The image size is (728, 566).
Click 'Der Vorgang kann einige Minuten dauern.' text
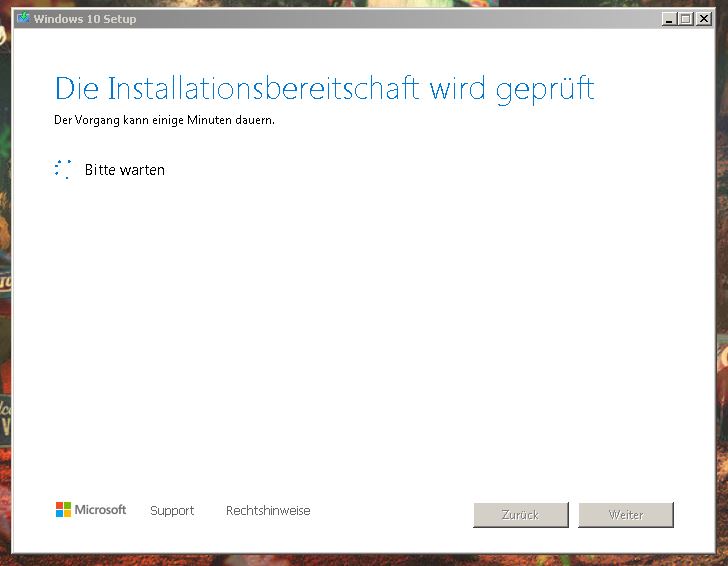[164, 120]
